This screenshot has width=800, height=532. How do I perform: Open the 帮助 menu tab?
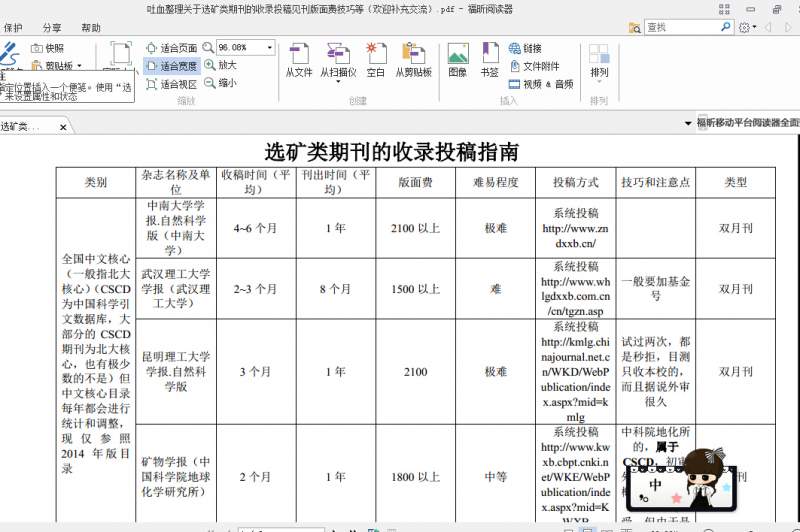(91, 28)
